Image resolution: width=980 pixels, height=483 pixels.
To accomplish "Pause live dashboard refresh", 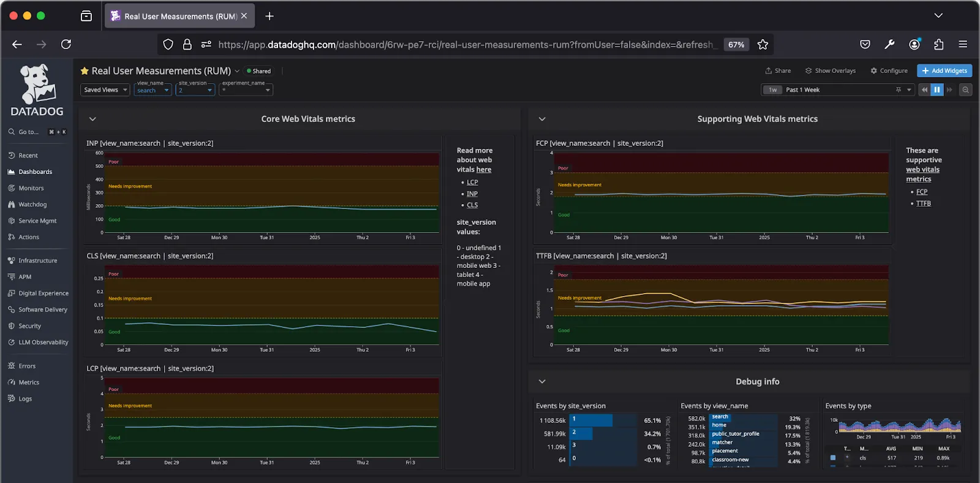I will tap(937, 90).
